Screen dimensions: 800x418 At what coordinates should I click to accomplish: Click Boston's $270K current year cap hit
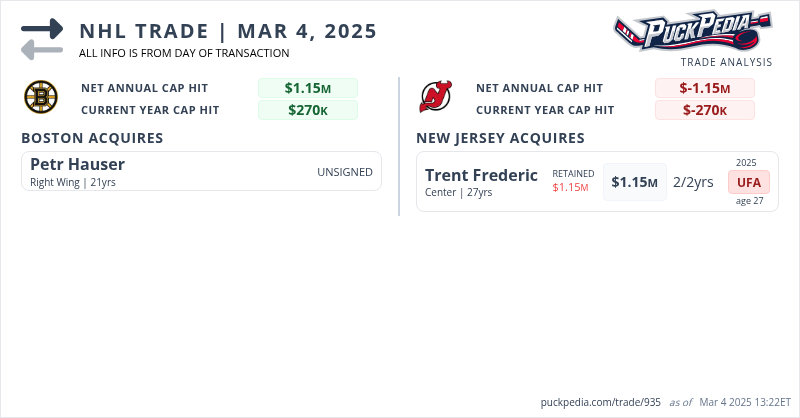tap(307, 110)
